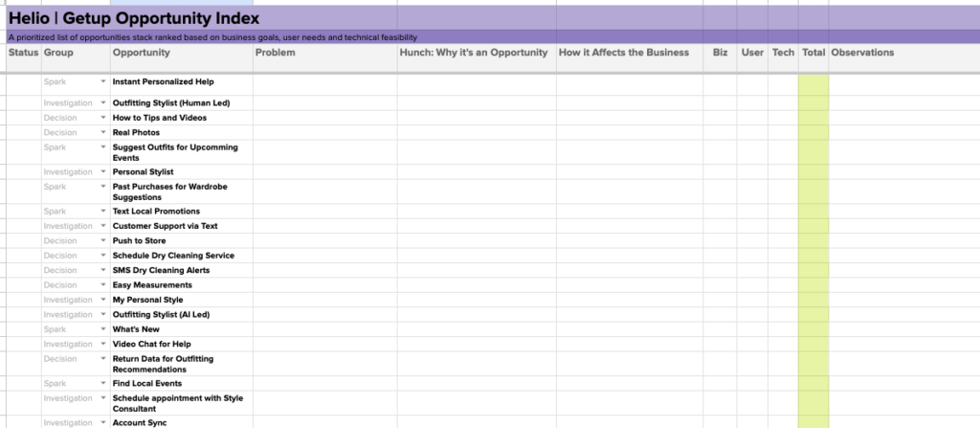Viewport: 980px width, 428px height.
Task: Open Group dropdown for Outfitting Stylist (Human Led)
Action: click(x=103, y=103)
